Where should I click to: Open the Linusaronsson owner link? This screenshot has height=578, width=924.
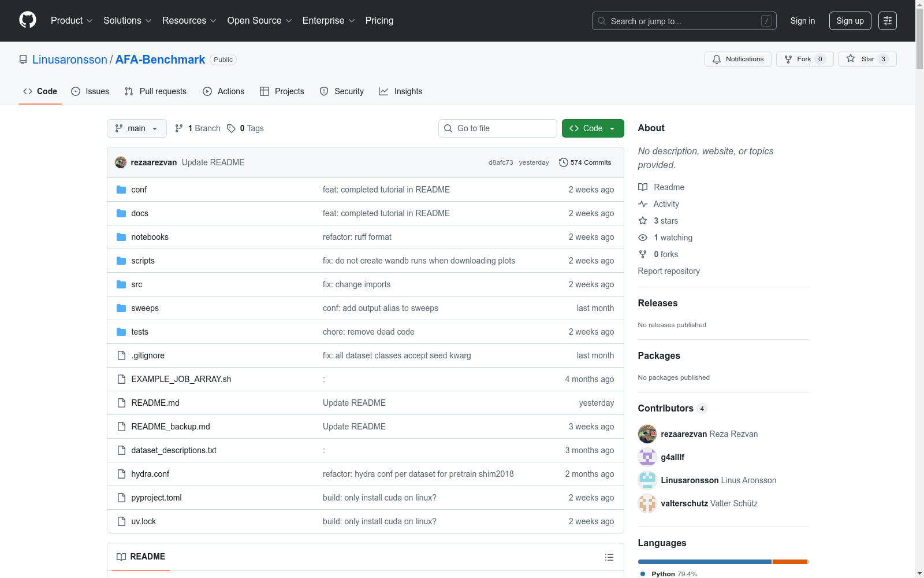click(x=70, y=60)
